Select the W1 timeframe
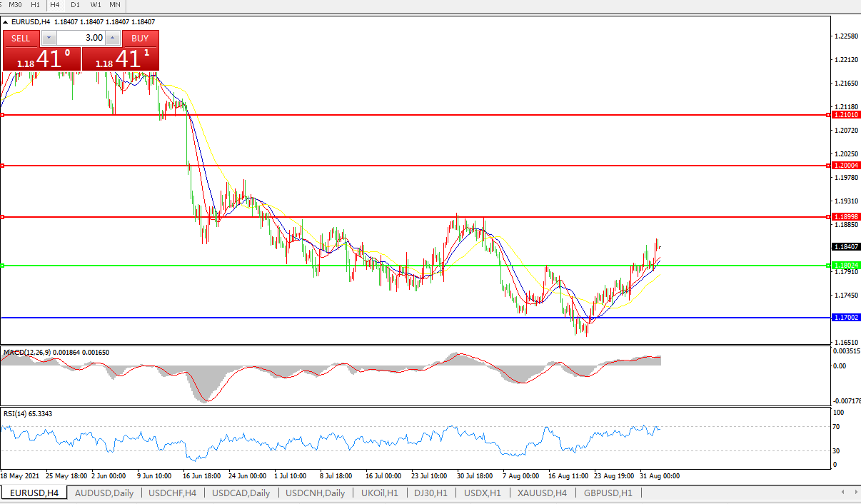The image size is (861, 504). click(95, 4)
